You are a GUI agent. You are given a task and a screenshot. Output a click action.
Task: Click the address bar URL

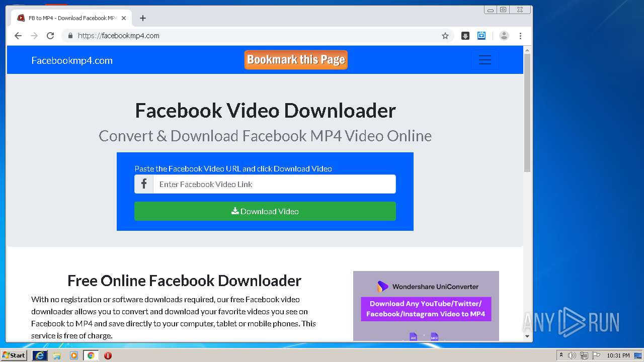click(x=119, y=36)
